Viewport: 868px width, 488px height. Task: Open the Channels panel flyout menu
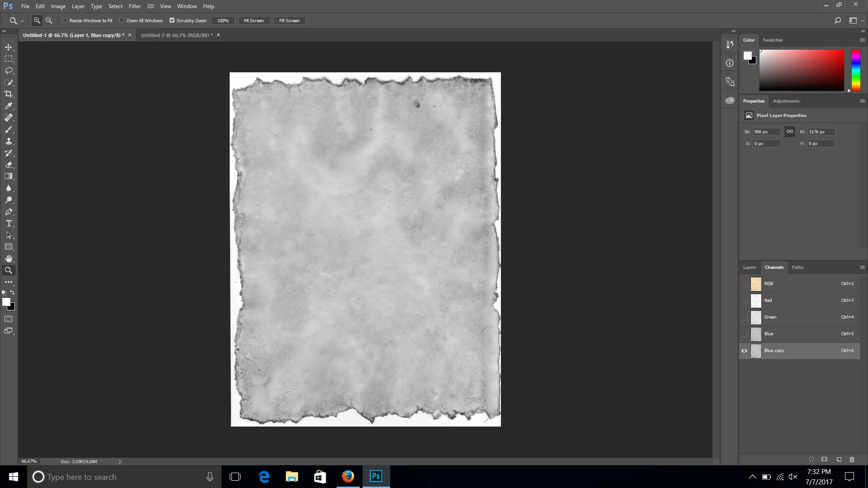pos(862,267)
